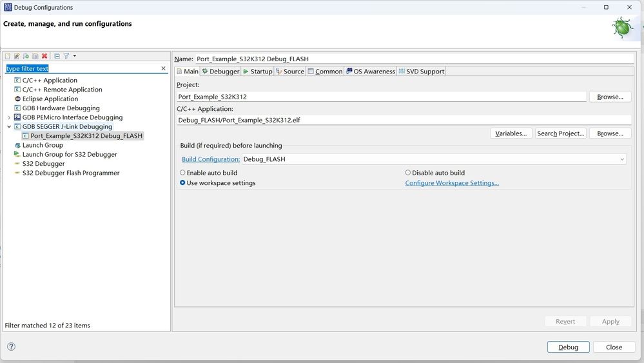
Task: Switch to the Debugger tab
Action: (x=220, y=72)
